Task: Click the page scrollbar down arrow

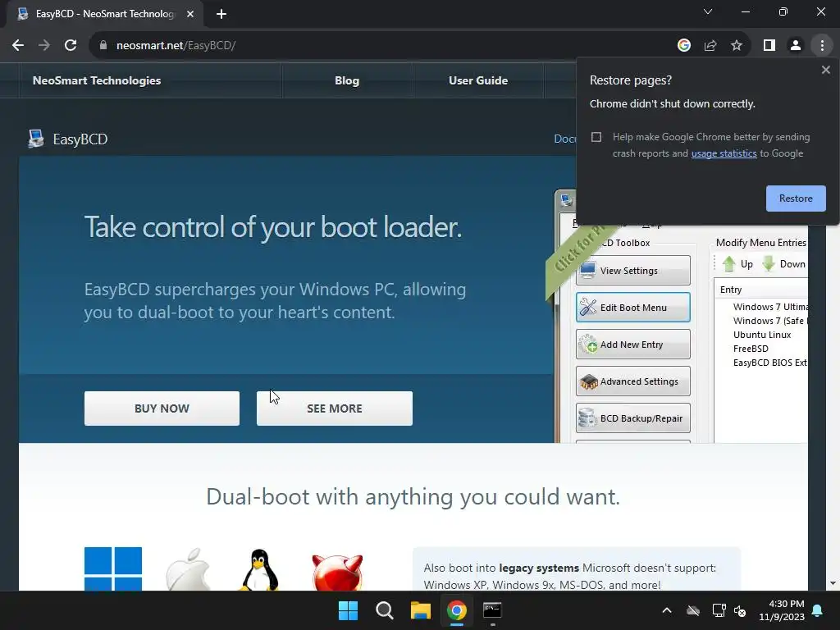Action: coord(833,583)
